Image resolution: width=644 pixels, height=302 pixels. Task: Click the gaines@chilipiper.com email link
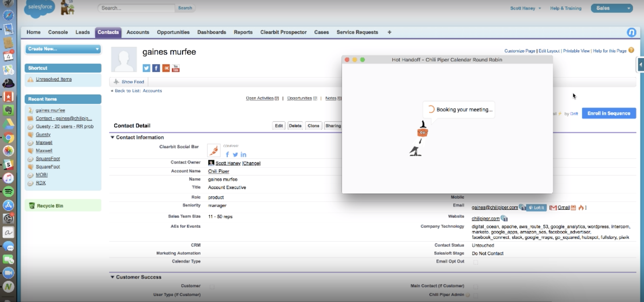495,208
